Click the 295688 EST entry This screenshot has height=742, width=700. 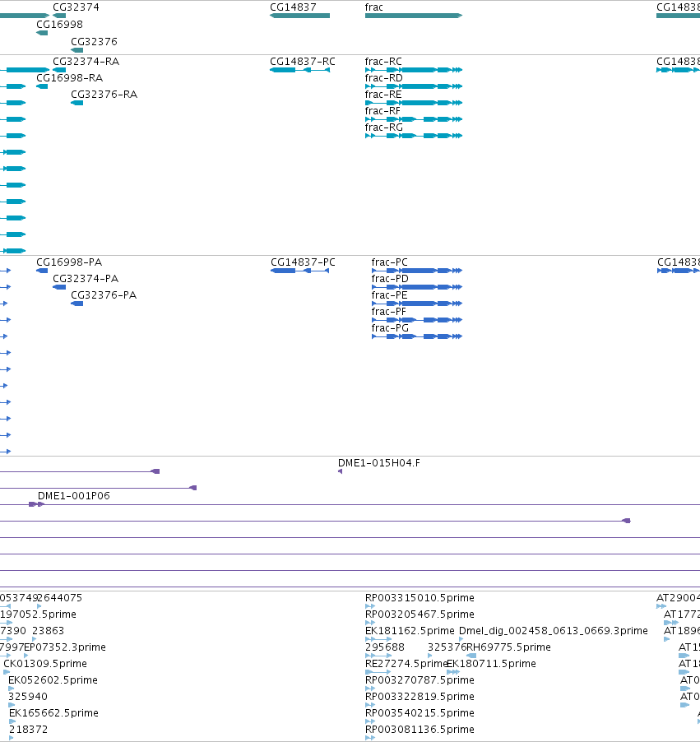pyautogui.click(x=378, y=656)
